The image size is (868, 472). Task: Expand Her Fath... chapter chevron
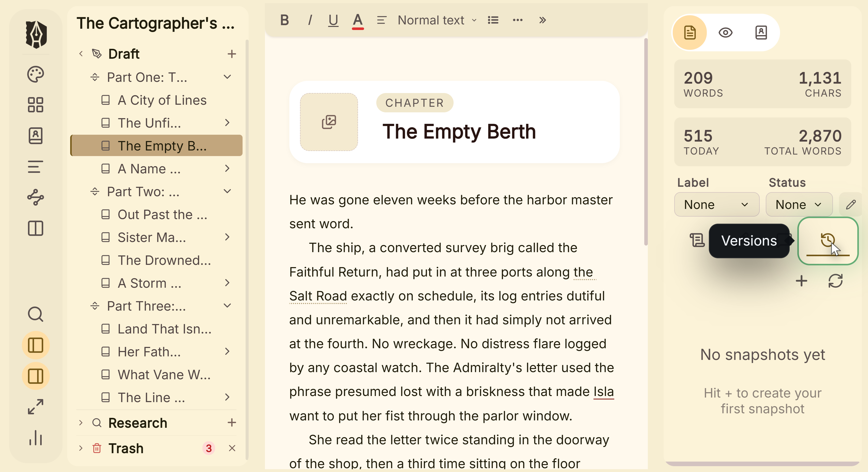[x=228, y=352]
